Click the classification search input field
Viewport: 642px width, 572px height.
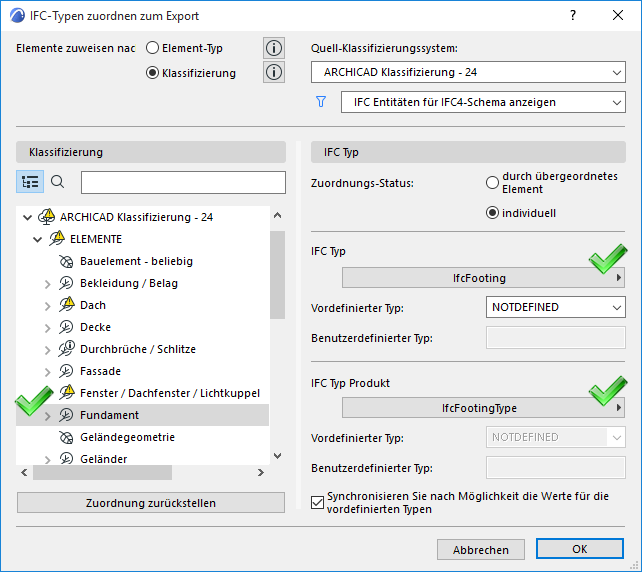pyautogui.click(x=183, y=182)
